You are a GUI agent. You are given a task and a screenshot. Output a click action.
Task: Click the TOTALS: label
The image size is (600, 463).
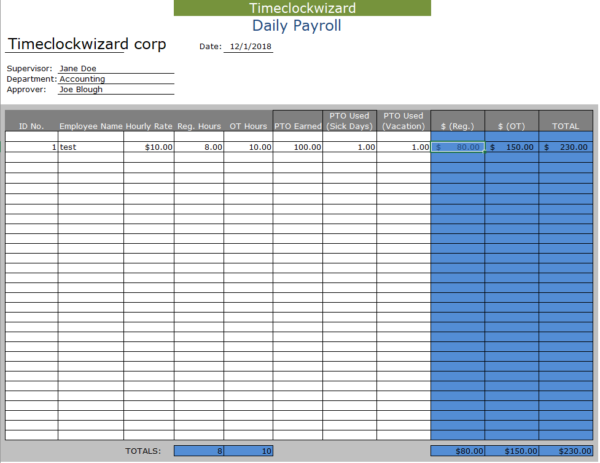click(x=143, y=451)
